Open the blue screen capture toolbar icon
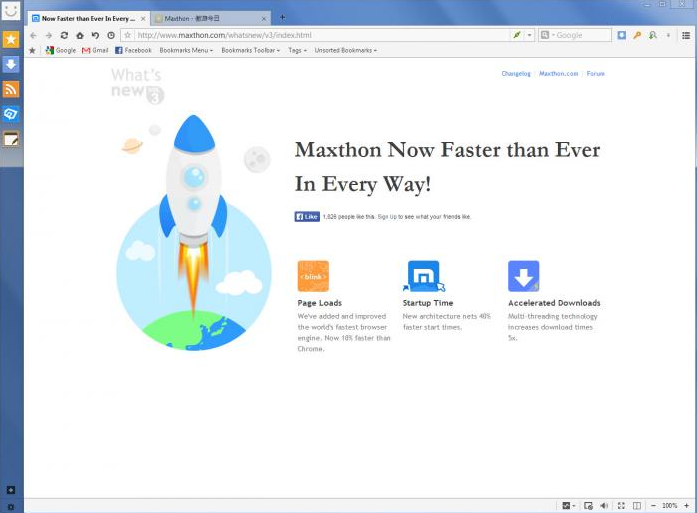697x513 pixels. coord(621,35)
